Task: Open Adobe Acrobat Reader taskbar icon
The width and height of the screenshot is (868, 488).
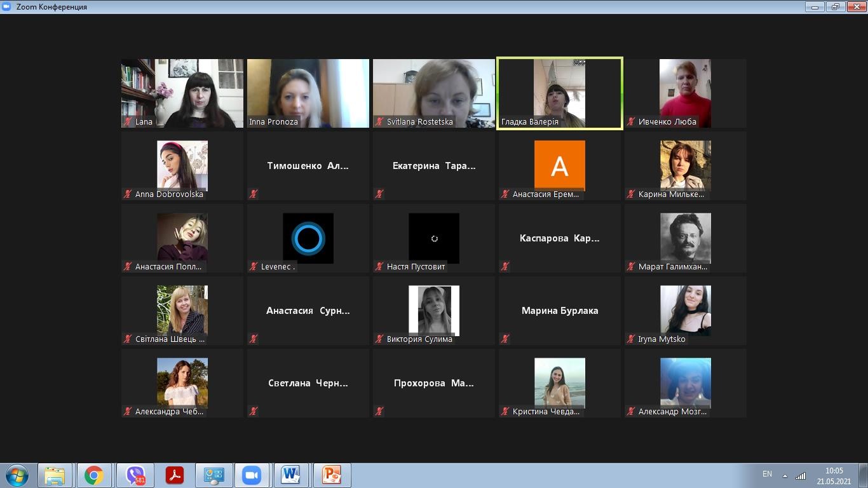Action: click(x=174, y=475)
